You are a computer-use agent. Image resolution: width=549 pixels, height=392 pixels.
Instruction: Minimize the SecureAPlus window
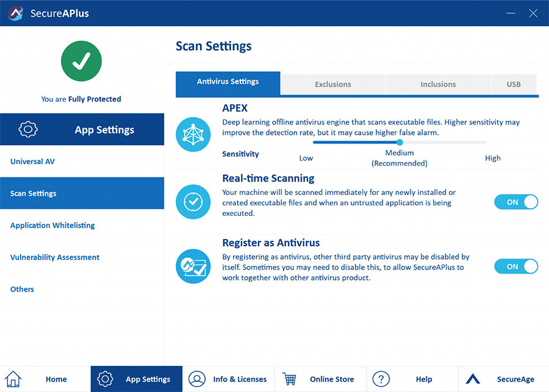[511, 13]
